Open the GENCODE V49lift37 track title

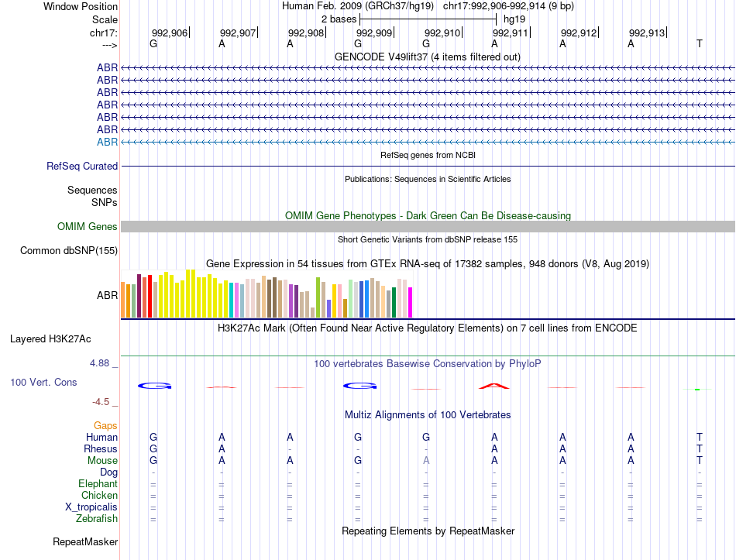click(x=427, y=57)
